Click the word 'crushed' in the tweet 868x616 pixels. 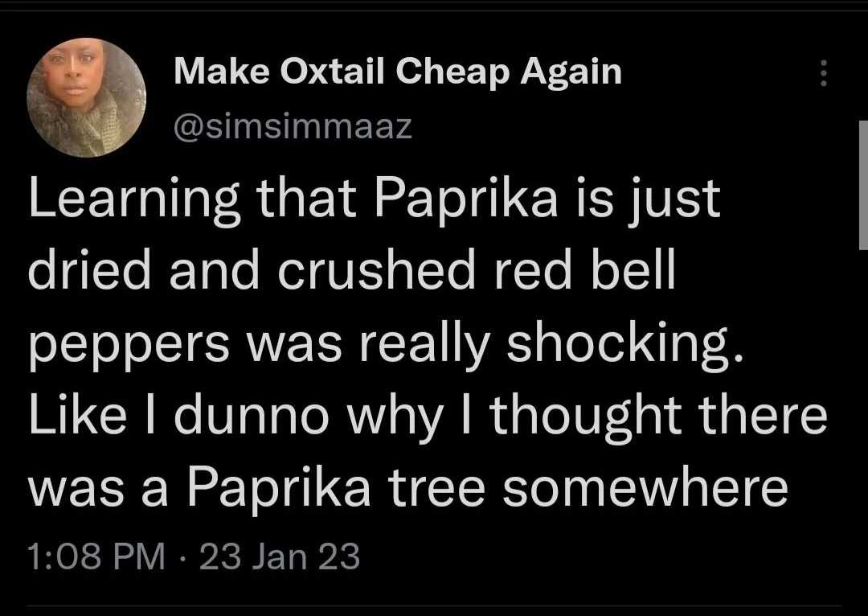tap(376, 270)
